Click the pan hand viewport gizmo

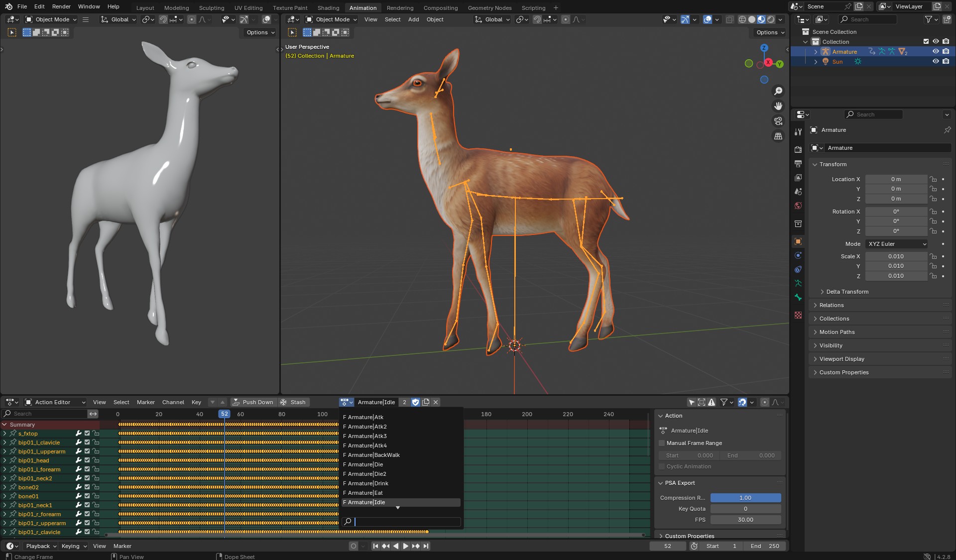(x=778, y=106)
